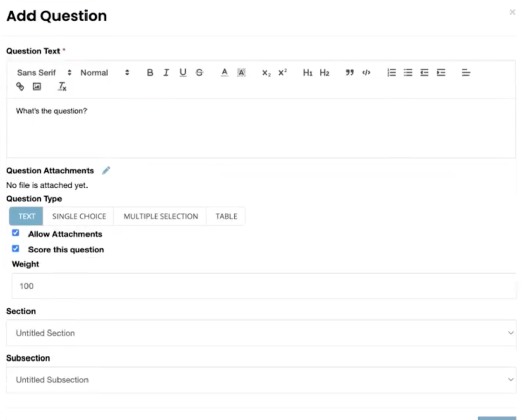521x420 pixels.
Task: Apply clear formatting to the text
Action: 62,86
